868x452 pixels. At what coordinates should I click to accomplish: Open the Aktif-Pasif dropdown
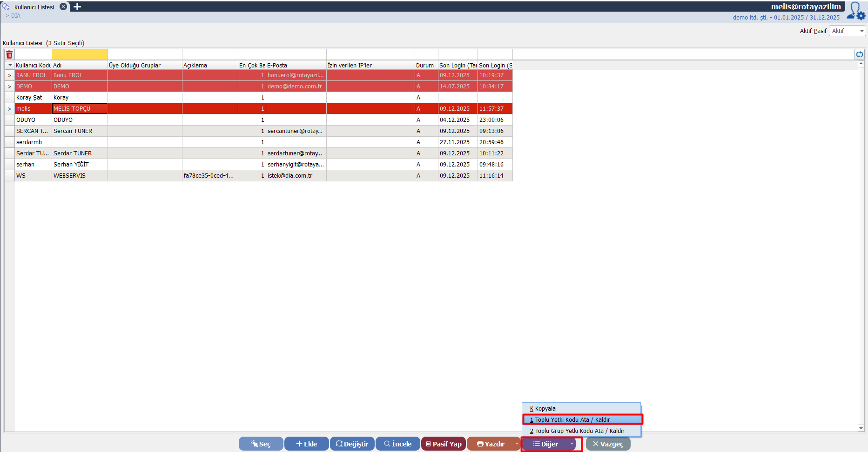coord(847,31)
